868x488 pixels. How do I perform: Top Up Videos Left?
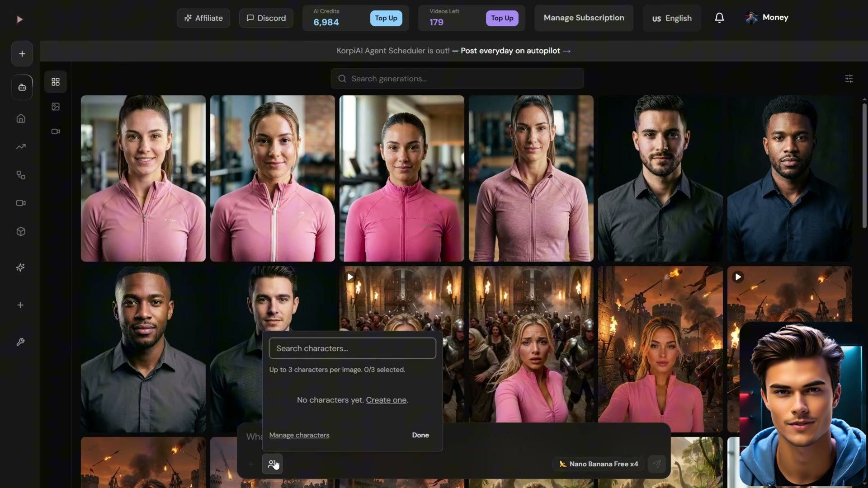point(502,18)
